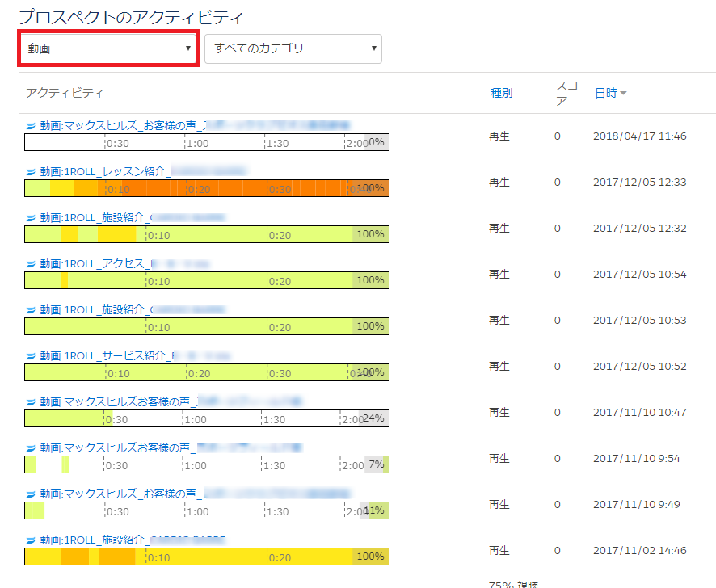This screenshot has width=716, height=588.
Task: Open 動画:マックスヒルズ_お客様の声 link from 2018/04/17
Action: pyautogui.click(x=121, y=125)
